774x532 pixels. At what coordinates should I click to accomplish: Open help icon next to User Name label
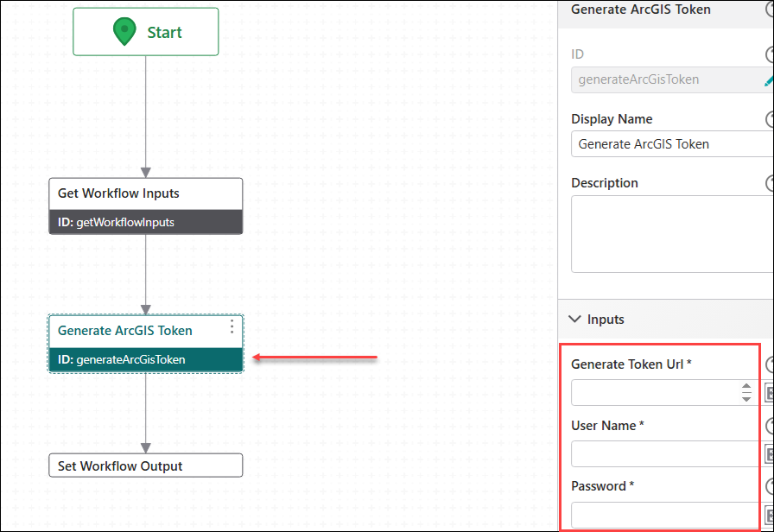(x=771, y=426)
